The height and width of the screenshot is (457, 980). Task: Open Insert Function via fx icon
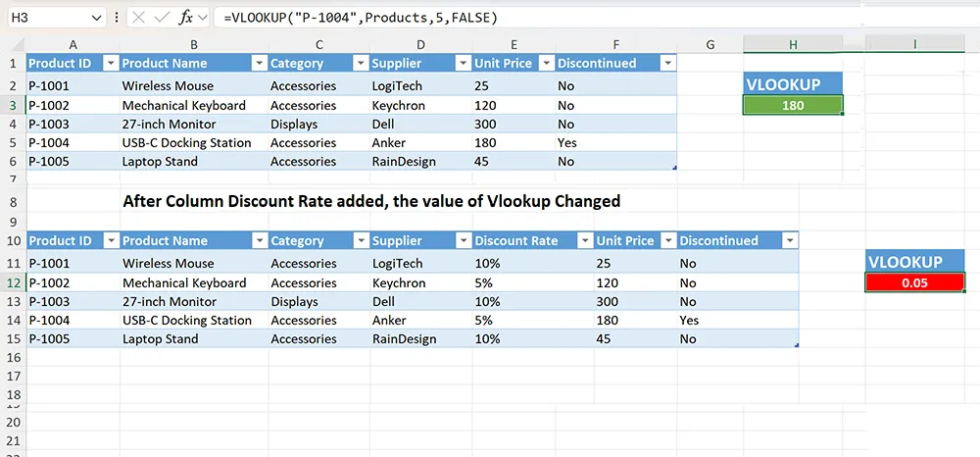pyautogui.click(x=186, y=18)
